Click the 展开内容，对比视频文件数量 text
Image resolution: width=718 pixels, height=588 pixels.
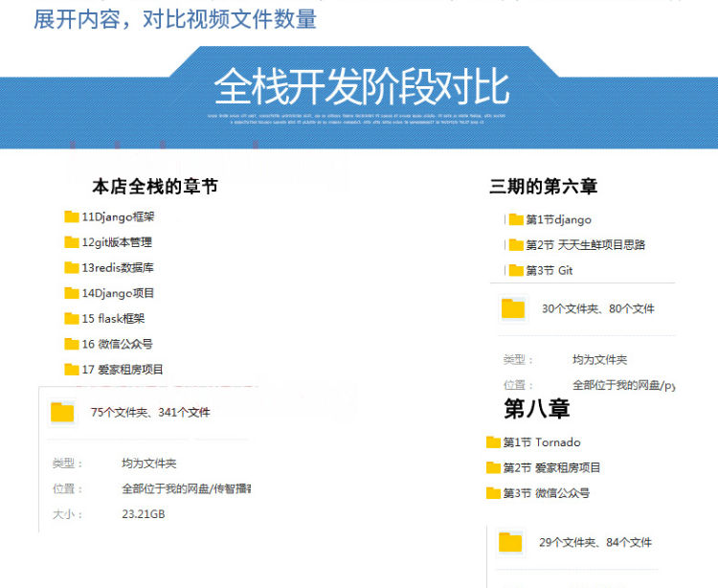[175, 20]
